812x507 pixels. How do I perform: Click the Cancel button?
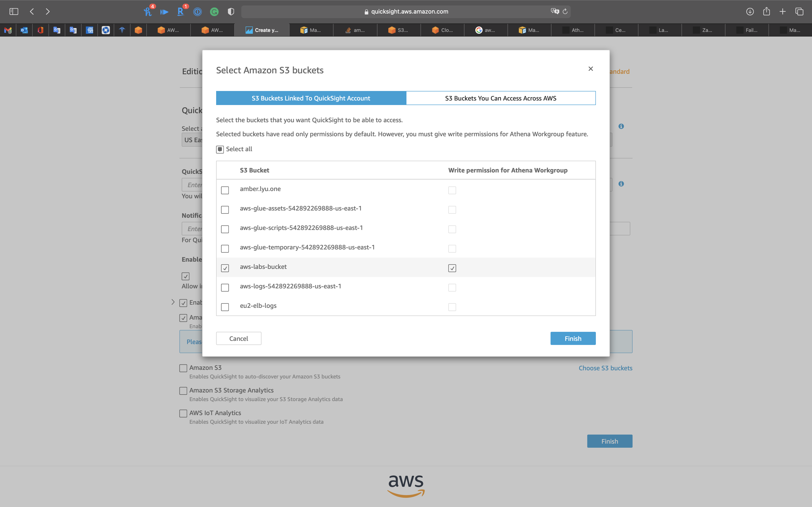(239, 338)
